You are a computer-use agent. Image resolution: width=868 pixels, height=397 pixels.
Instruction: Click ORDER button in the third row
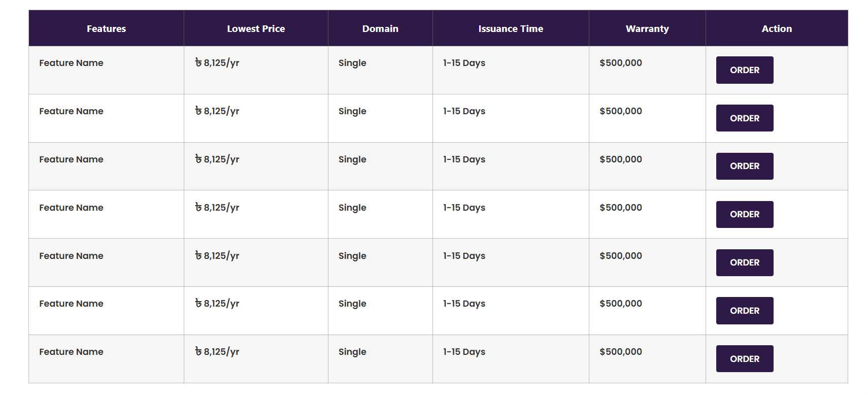(744, 166)
